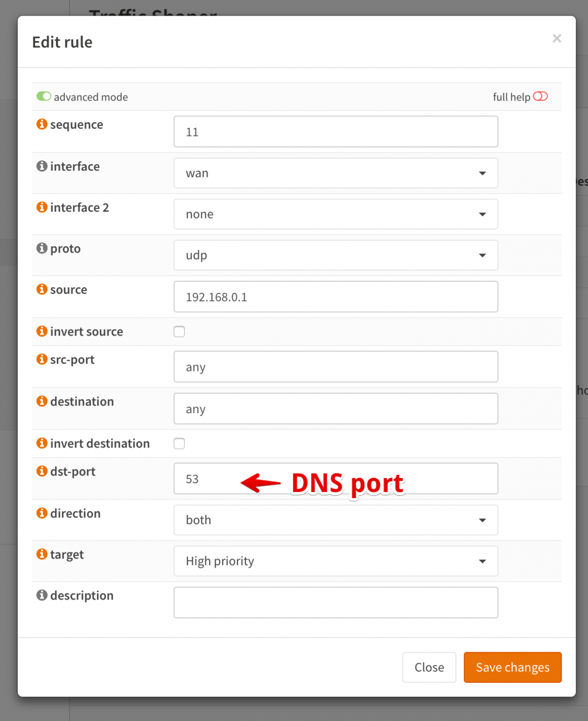Click the info icon beside source
Screen dimensions: 588x721
click(42, 289)
